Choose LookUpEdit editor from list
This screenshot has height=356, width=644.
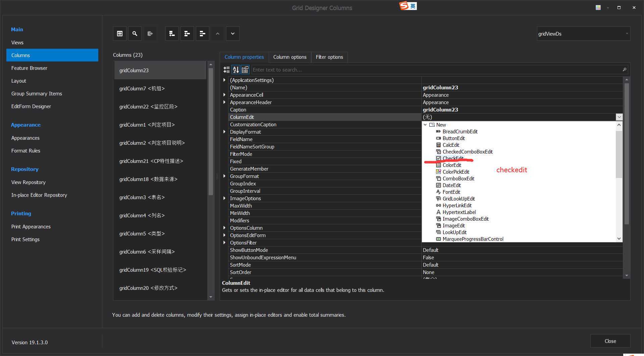pos(454,232)
